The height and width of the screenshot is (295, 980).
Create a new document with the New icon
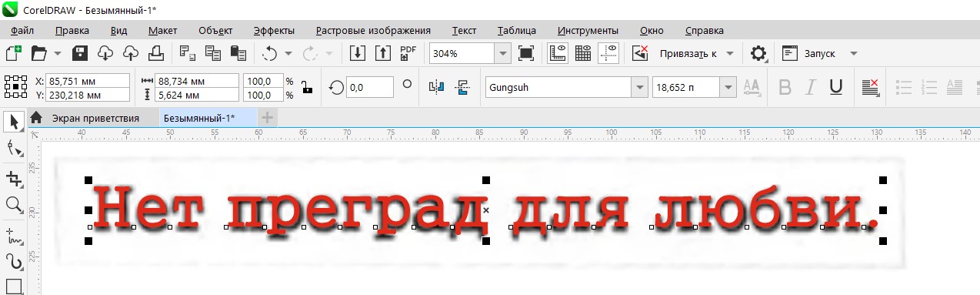pyautogui.click(x=14, y=53)
